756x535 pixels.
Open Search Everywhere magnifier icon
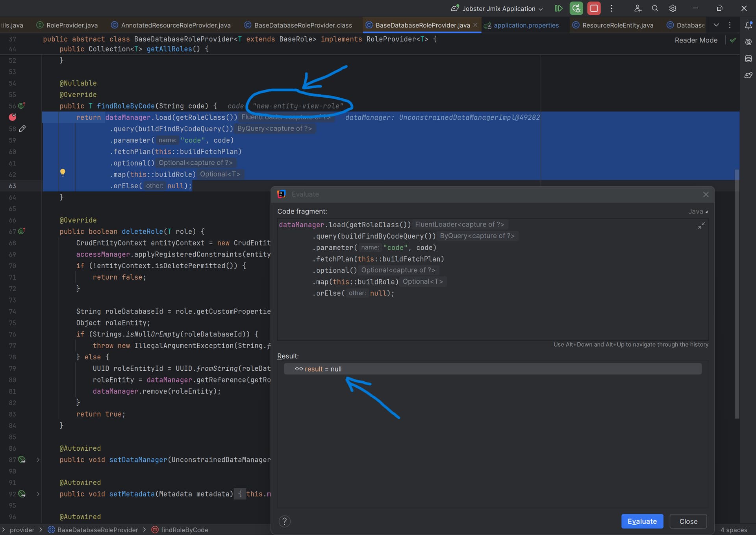[655, 8]
